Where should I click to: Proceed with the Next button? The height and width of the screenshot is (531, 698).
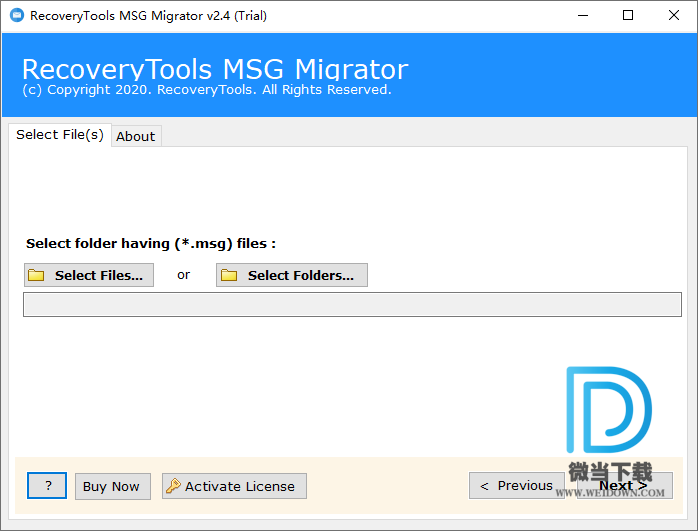(x=625, y=486)
